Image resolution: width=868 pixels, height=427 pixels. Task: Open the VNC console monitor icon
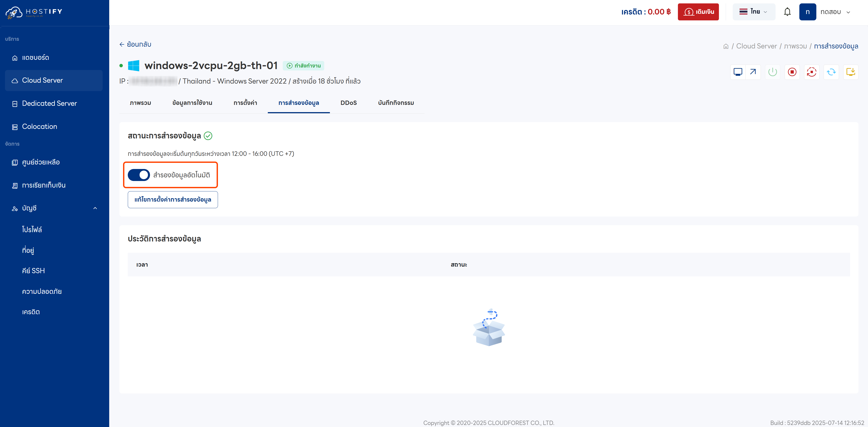738,72
